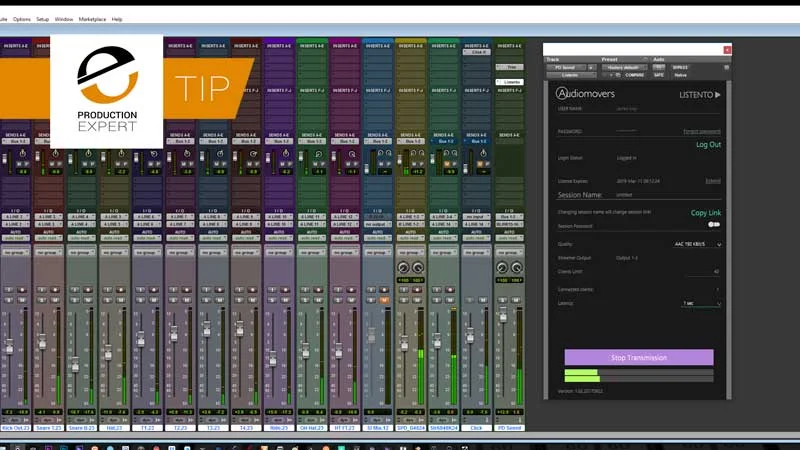The image size is (800, 450).
Task: Open the Options menu
Action: (21, 19)
